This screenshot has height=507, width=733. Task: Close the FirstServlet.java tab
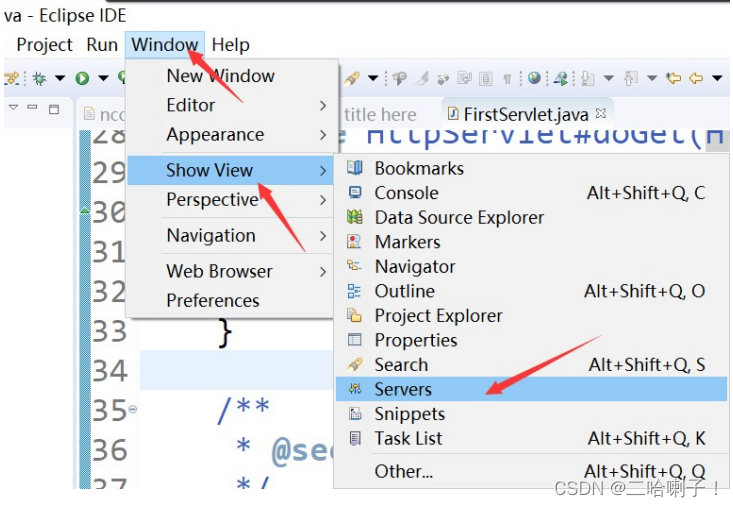(x=601, y=113)
